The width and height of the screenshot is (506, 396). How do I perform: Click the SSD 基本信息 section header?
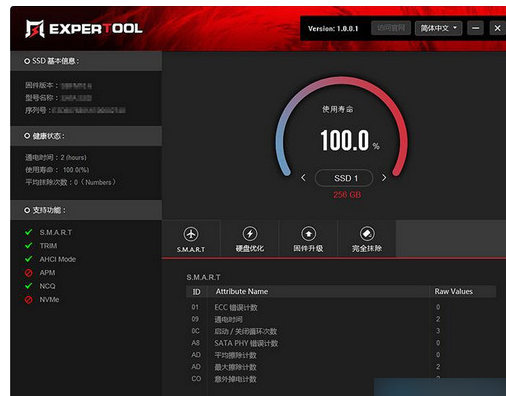86,61
